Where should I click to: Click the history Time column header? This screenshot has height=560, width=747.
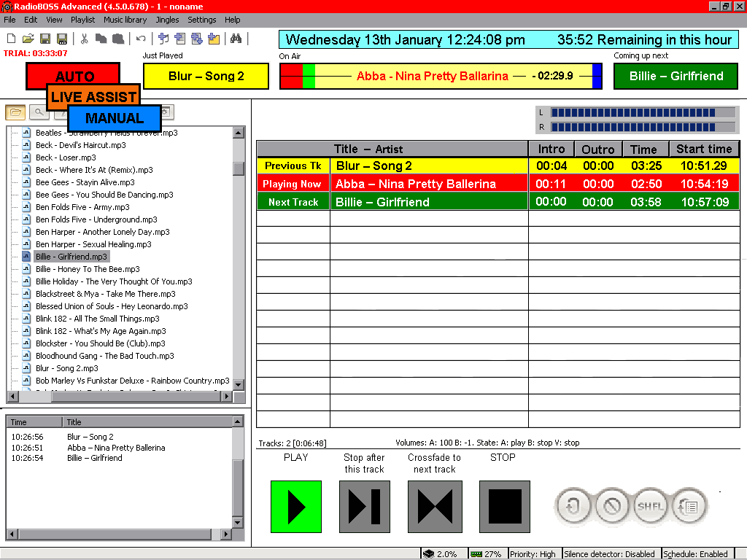34,422
